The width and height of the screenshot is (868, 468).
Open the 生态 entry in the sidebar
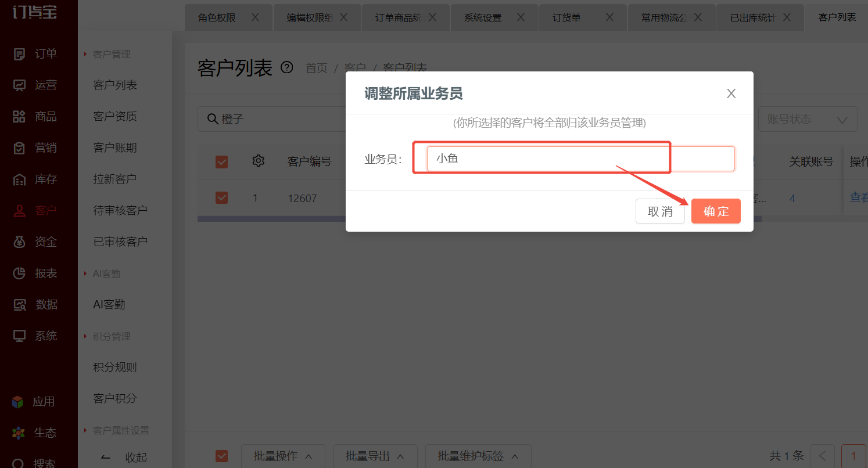click(35, 433)
